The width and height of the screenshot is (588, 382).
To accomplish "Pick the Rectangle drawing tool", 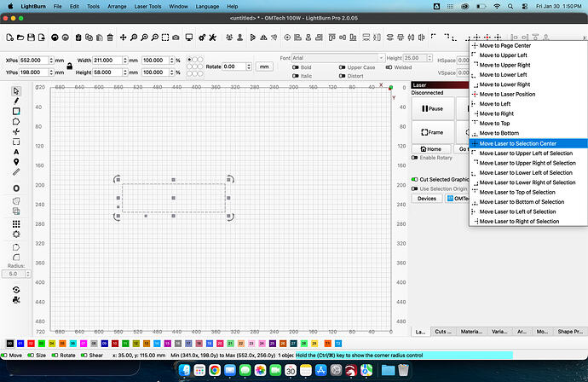I will coord(15,111).
